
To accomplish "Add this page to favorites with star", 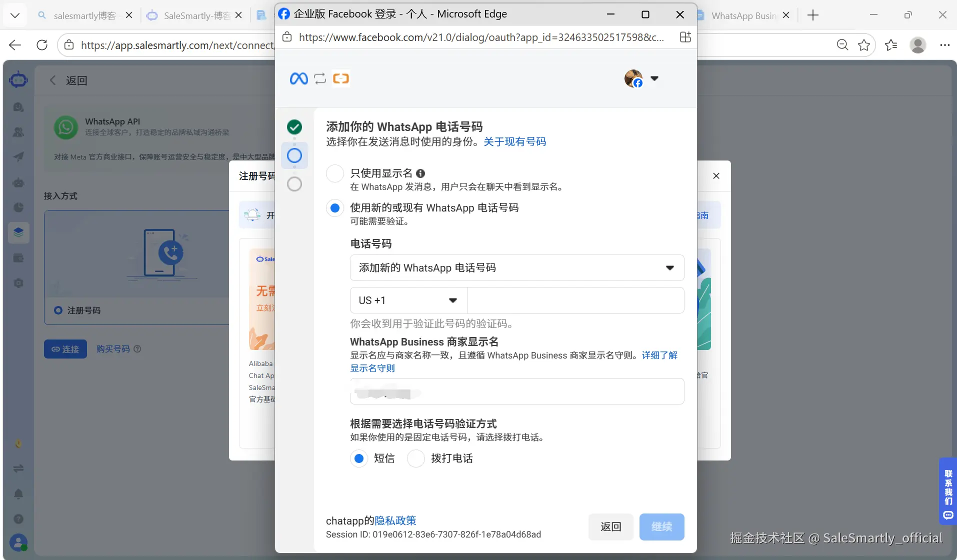I will pyautogui.click(x=864, y=45).
